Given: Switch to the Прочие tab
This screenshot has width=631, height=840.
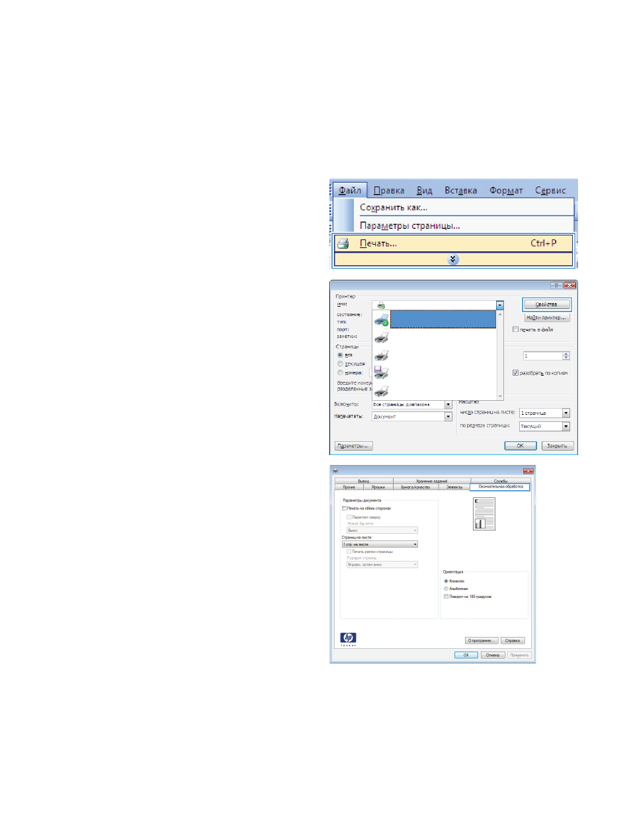Looking at the screenshot, I should click(349, 487).
